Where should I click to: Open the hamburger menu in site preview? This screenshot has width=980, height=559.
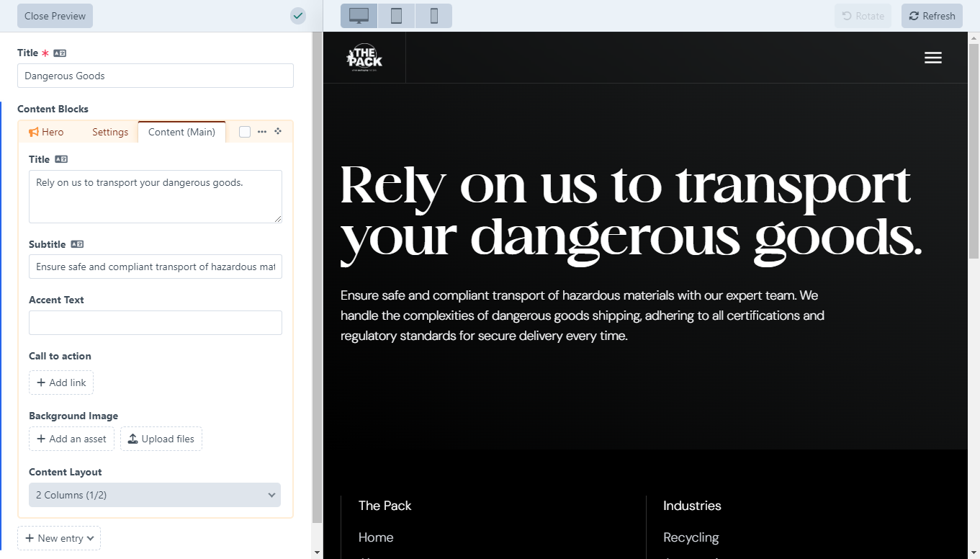pos(932,58)
